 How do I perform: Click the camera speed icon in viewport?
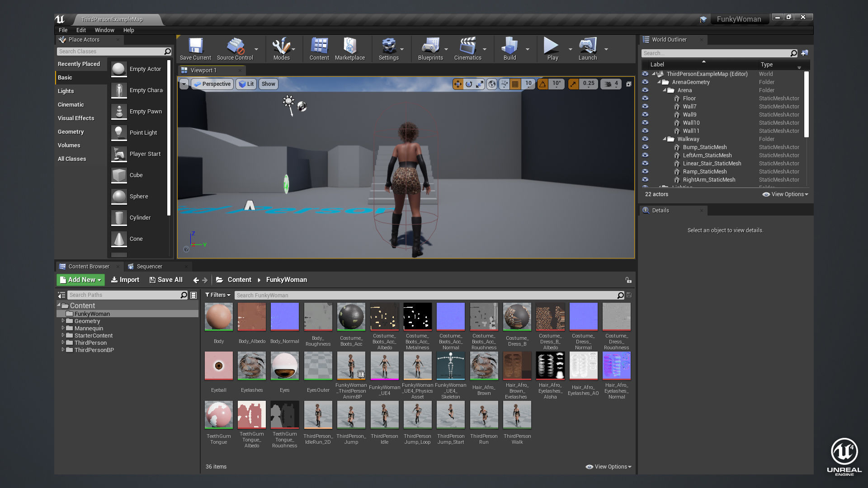pyautogui.click(x=608, y=84)
